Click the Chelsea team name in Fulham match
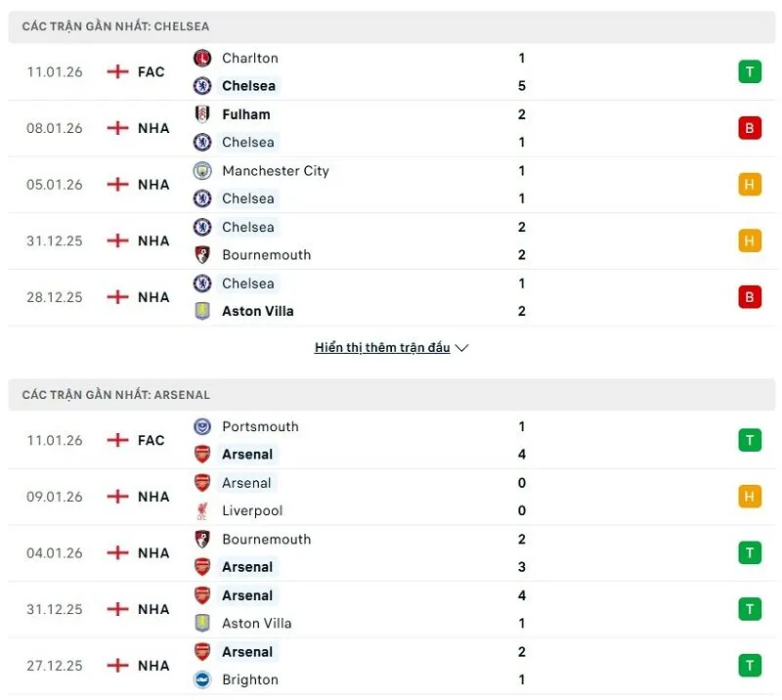Screen dimensions: 782x700 (x=248, y=142)
